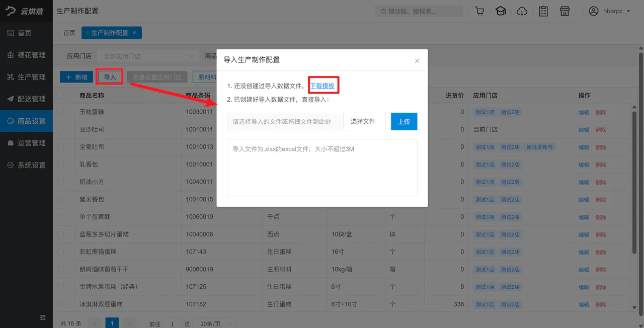Open 配送管理 in the sidebar
644x328 pixels.
[x=26, y=99]
